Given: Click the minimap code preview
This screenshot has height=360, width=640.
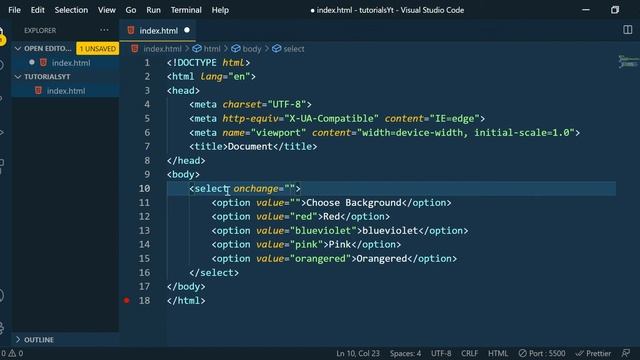Looking at the screenshot, I should [x=628, y=62].
